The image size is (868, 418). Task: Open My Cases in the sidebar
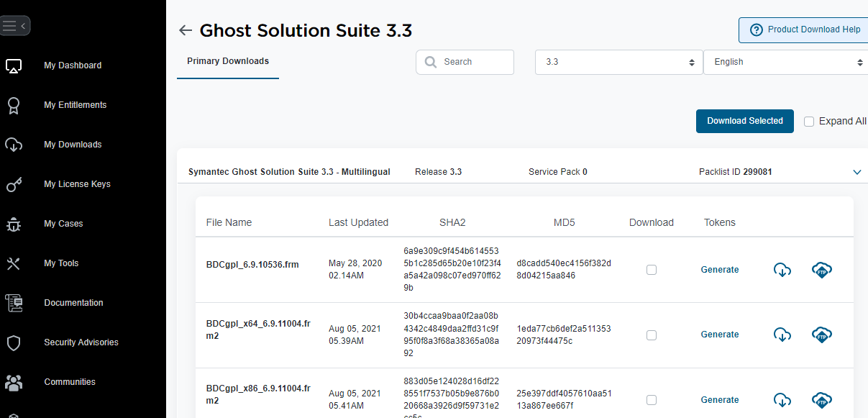click(63, 224)
